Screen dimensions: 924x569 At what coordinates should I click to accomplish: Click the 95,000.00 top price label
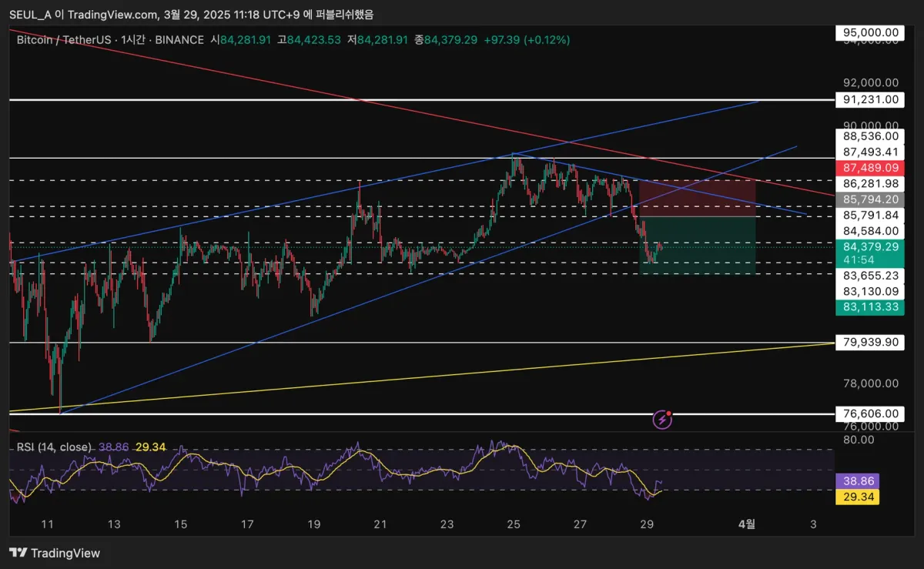point(870,32)
